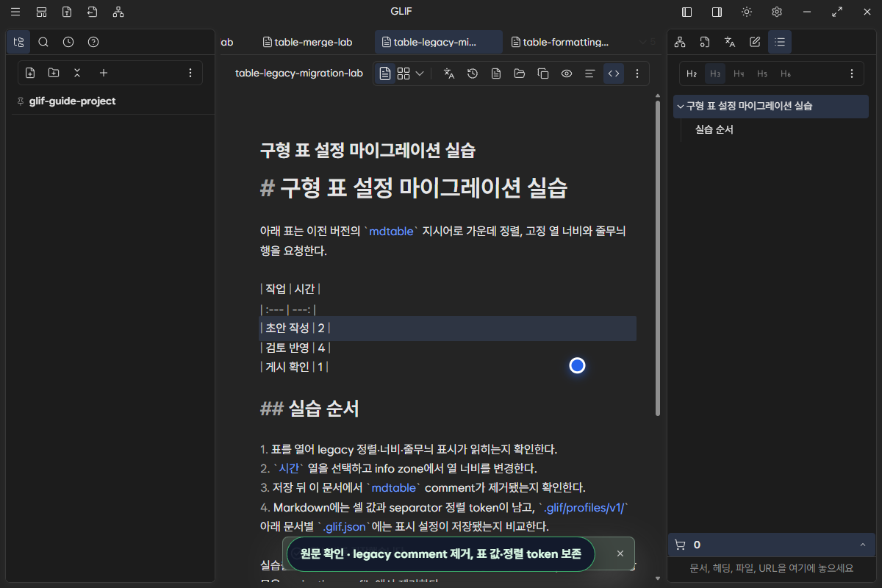The image size is (882, 588).
Task: Open the structure diagram tab in right panel
Action: pos(680,42)
